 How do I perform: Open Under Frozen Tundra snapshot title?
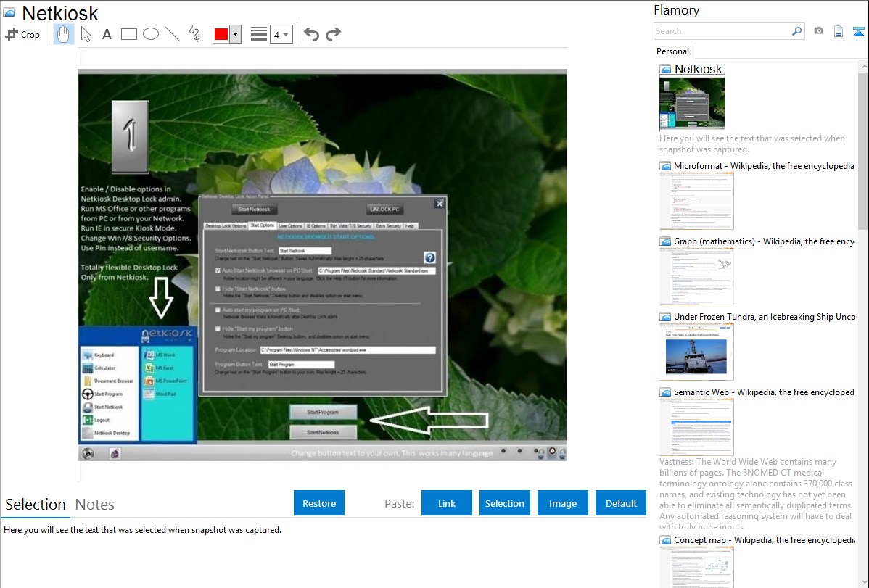tap(765, 317)
